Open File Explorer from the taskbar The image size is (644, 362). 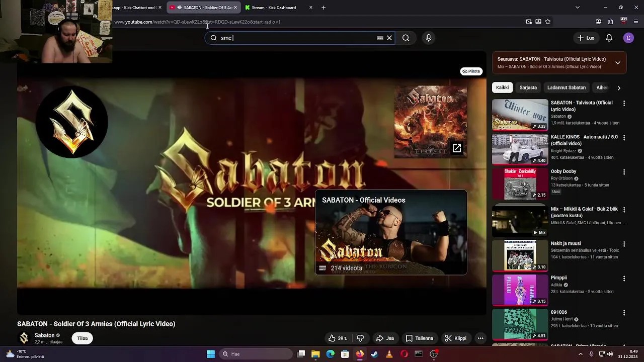click(315, 354)
